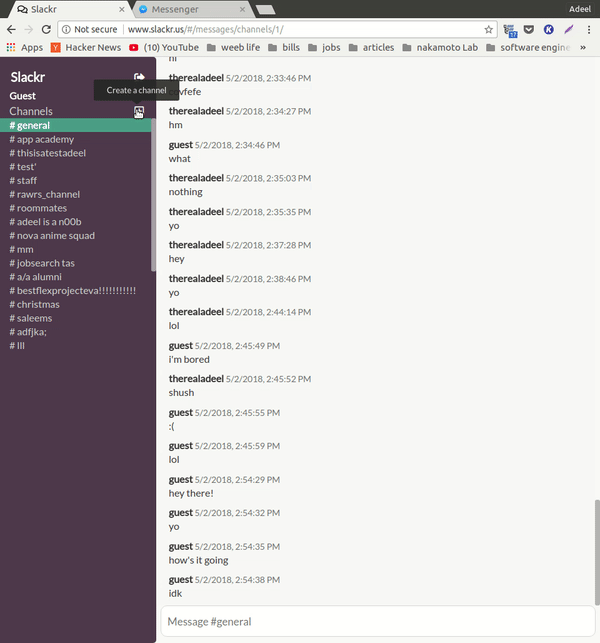Viewport: 600px width, 643px height.
Task: Bookmark page with the star icon
Action: pyautogui.click(x=488, y=30)
